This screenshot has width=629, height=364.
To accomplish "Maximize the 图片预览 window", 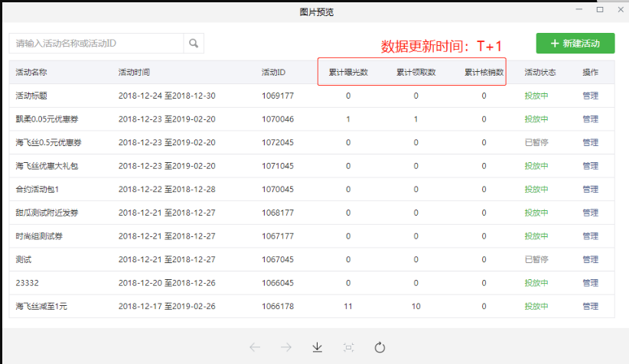I will point(600,9).
